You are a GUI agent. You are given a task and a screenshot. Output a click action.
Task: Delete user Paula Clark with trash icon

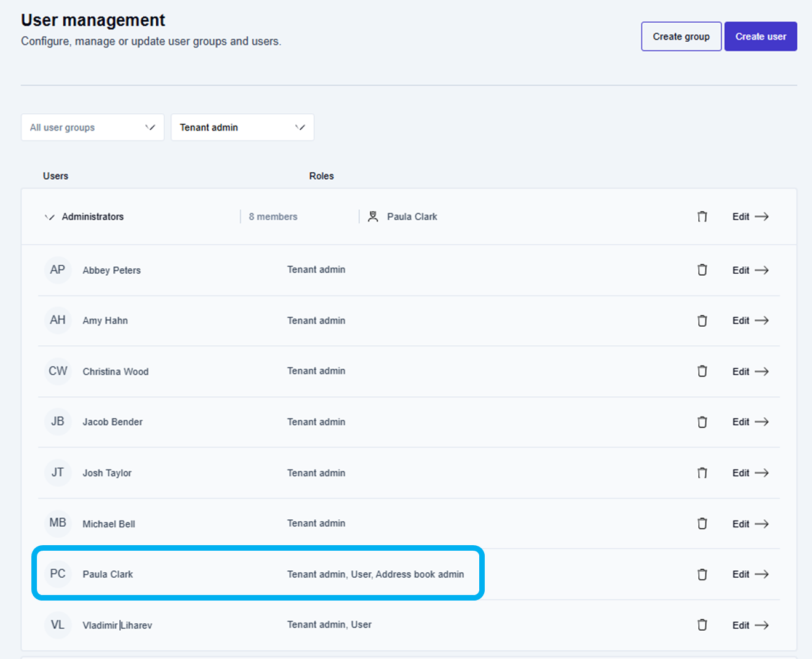[x=702, y=574]
